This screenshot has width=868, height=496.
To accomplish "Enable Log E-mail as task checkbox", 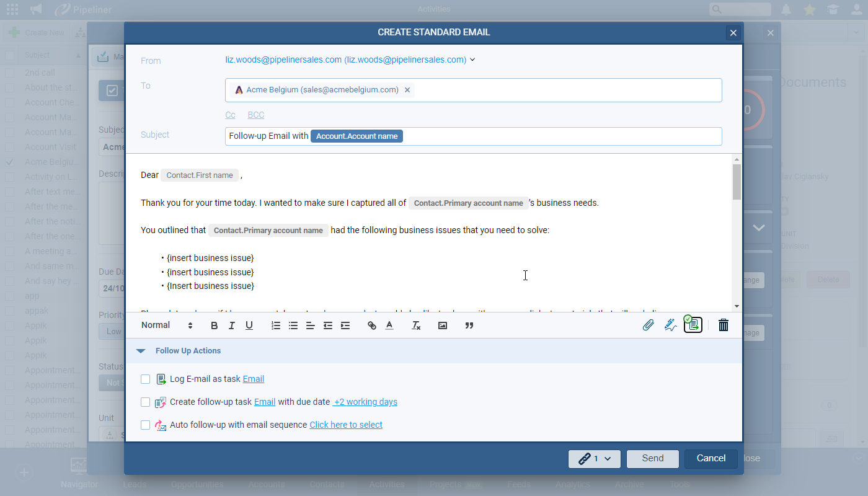I will click(145, 379).
